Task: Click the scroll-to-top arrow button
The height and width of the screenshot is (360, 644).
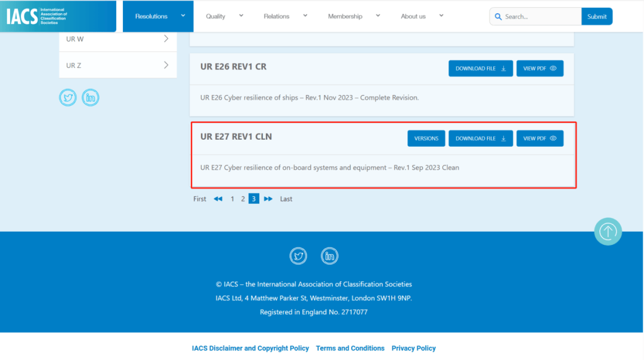Action: pyautogui.click(x=608, y=231)
